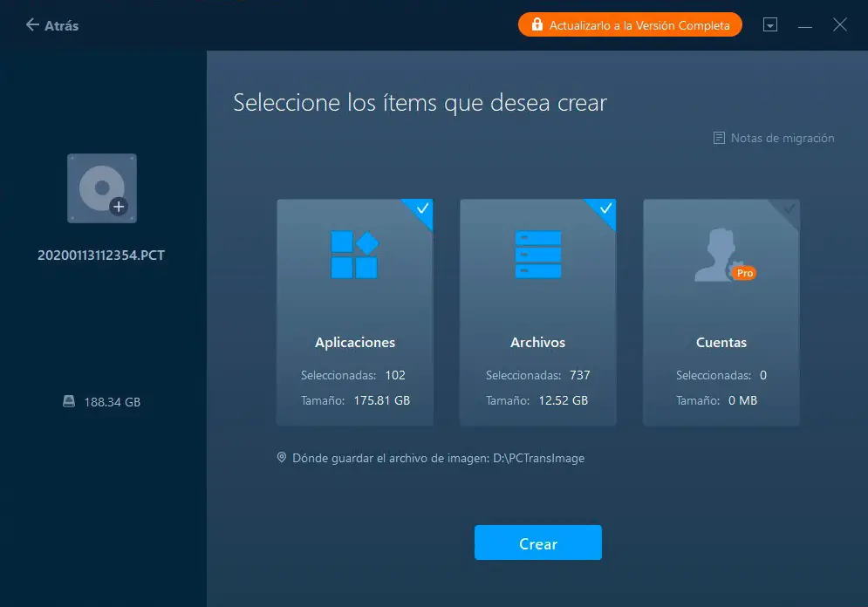Click the lock icon on upgrade button
868x607 pixels.
(x=537, y=24)
